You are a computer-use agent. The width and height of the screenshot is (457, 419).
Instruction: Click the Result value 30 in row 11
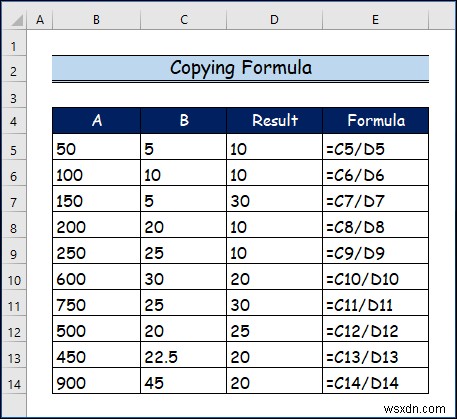[275, 303]
